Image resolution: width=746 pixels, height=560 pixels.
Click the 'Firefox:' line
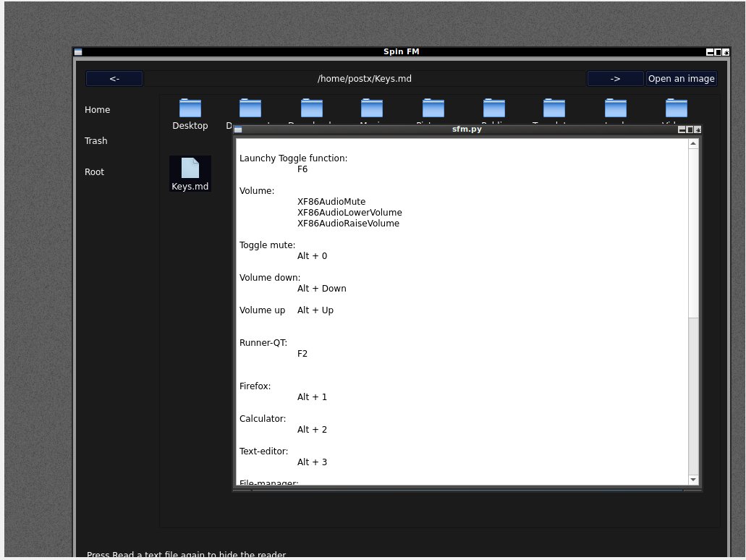pos(255,386)
